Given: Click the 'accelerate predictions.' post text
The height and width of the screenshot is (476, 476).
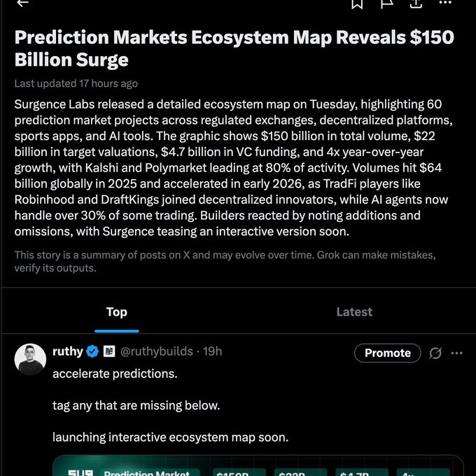Looking at the screenshot, I should 115,374.
